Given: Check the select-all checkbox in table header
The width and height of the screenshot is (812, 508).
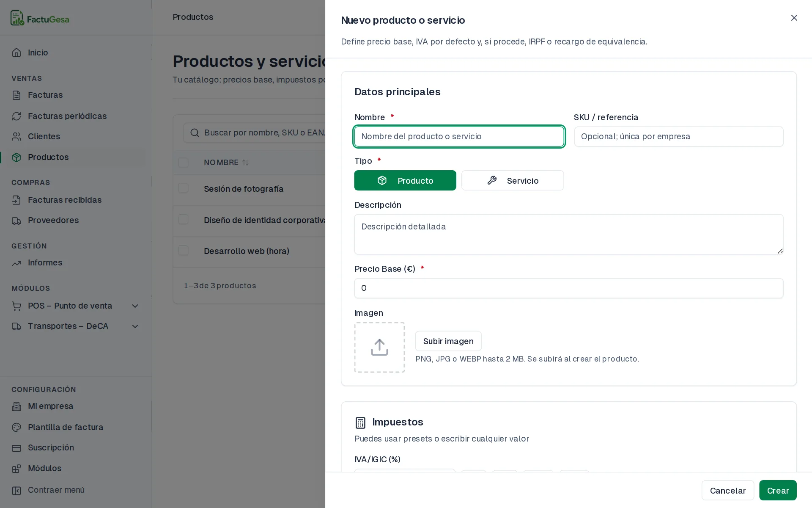Looking at the screenshot, I should (x=184, y=163).
